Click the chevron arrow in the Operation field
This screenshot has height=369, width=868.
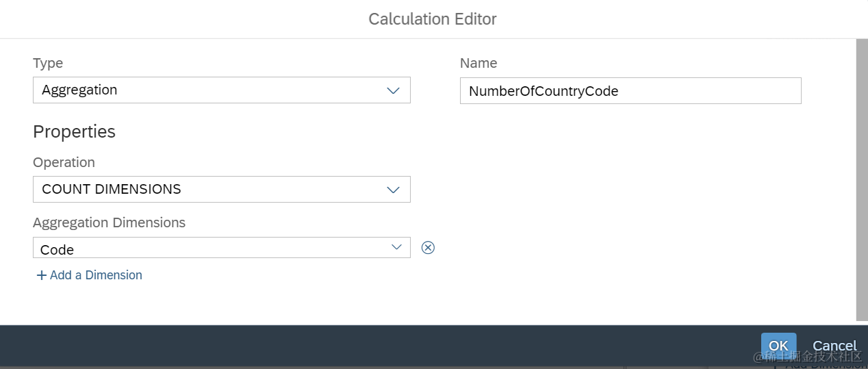pos(393,190)
